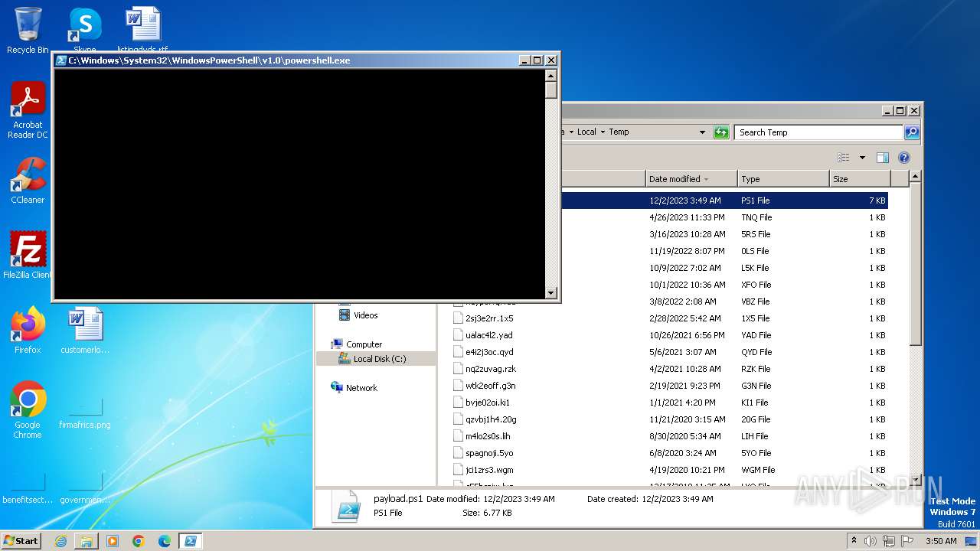The width and height of the screenshot is (980, 551).
Task: Launch Google Chrome from desktop
Action: coord(28,410)
